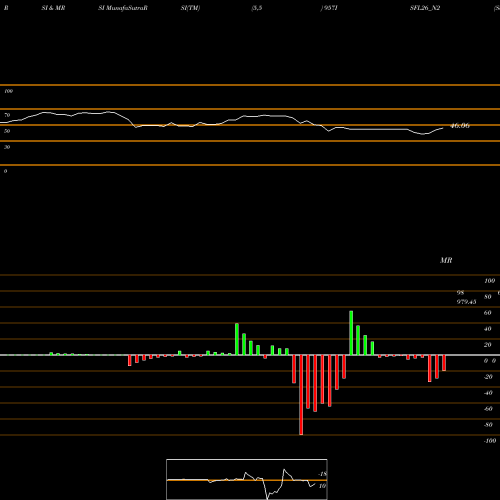Click the value 979.45 in MR panel
This screenshot has height=500, width=500.
click(x=466, y=302)
